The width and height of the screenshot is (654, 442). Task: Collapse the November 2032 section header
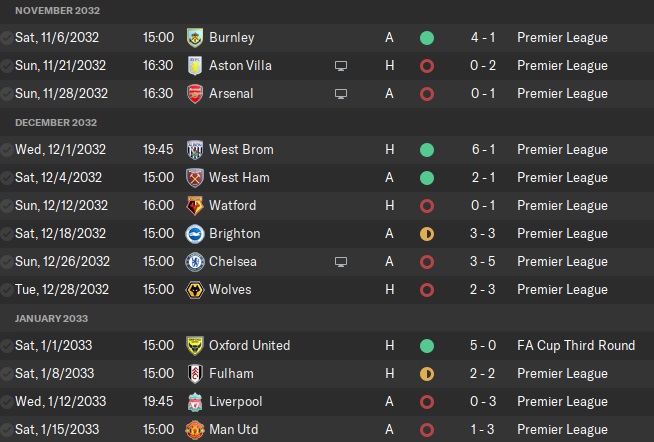tap(57, 10)
